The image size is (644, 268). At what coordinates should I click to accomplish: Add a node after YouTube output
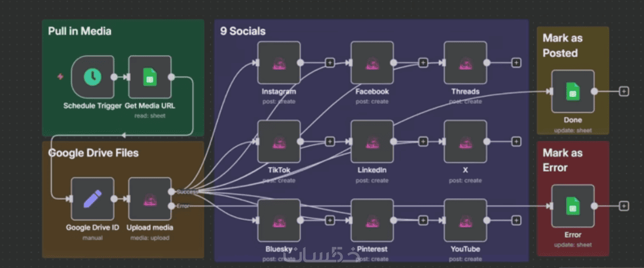(516, 220)
